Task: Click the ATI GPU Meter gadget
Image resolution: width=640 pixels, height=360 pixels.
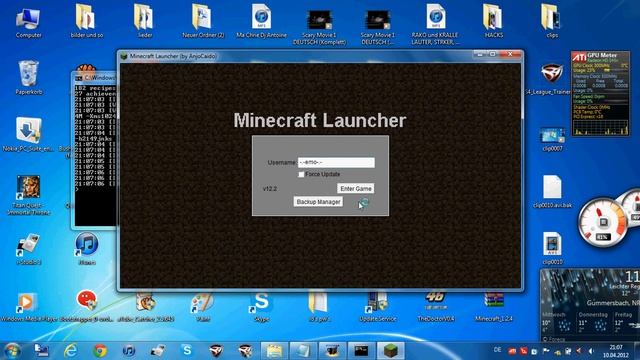Action: coord(600,93)
